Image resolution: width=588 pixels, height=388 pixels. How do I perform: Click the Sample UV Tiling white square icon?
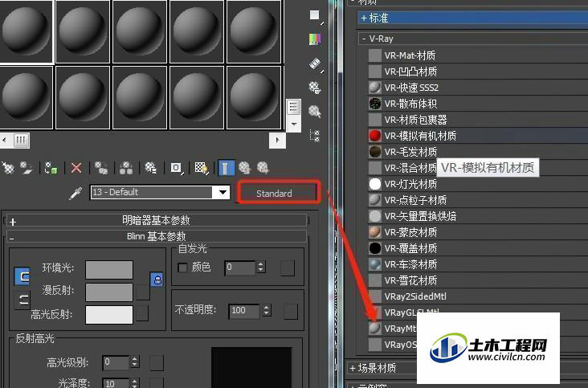[315, 15]
